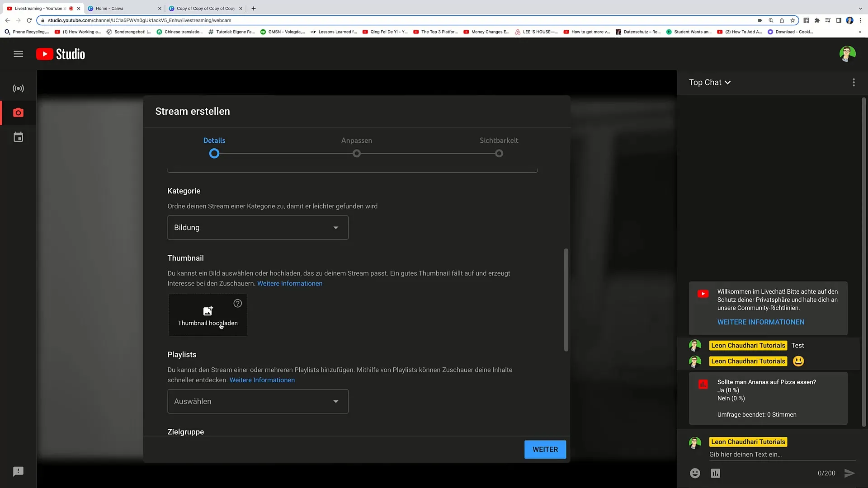Click the thumbnail upload icon
Viewport: 868px width, 488px height.
[x=208, y=310]
